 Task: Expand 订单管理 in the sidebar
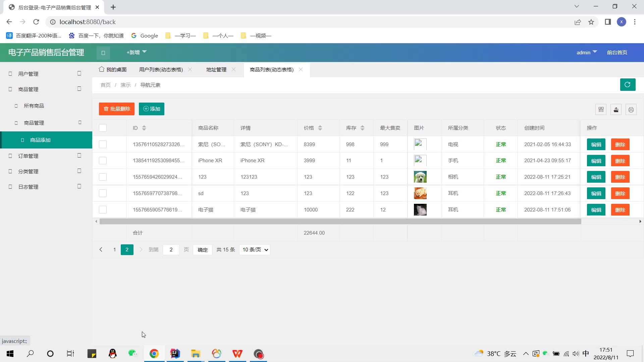[x=28, y=156]
